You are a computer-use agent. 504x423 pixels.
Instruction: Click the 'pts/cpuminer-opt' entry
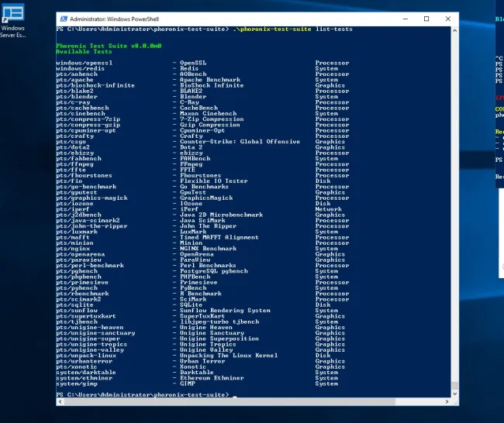click(86, 130)
